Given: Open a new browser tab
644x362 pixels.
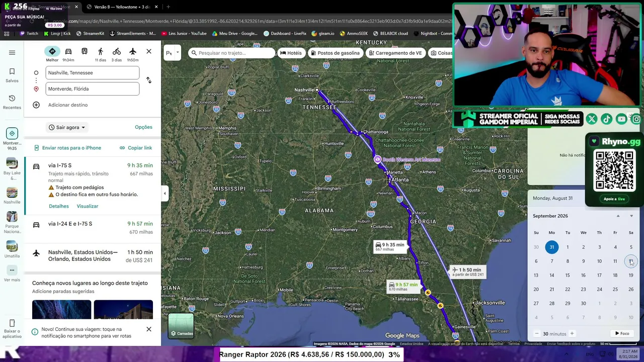Looking at the screenshot, I should coord(168,7).
